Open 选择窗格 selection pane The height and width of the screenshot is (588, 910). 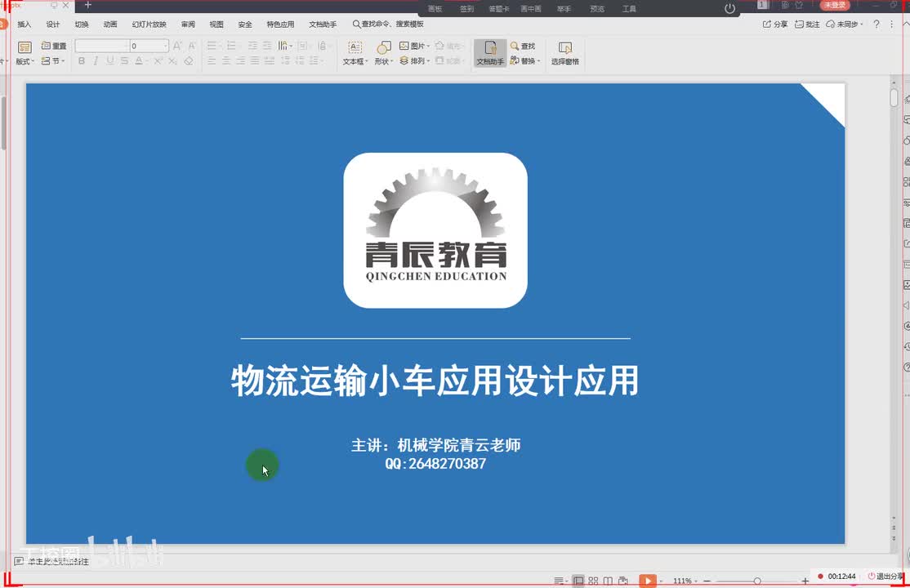[564, 53]
